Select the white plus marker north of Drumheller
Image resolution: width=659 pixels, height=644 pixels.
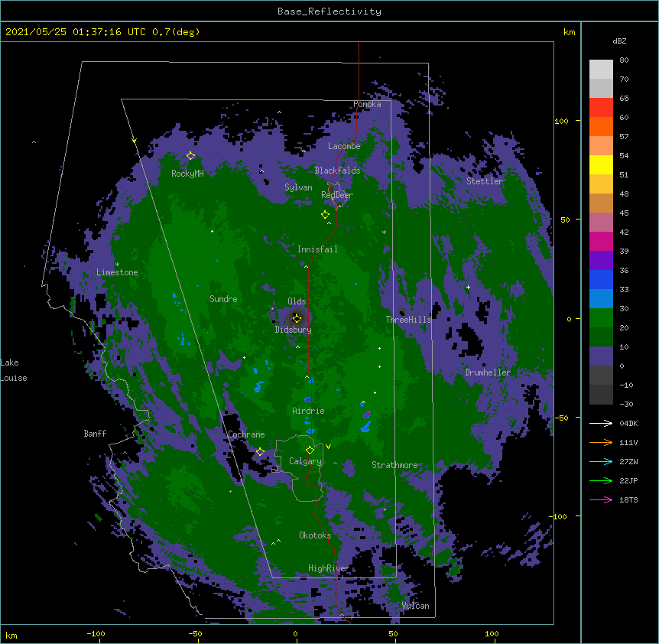(x=468, y=287)
